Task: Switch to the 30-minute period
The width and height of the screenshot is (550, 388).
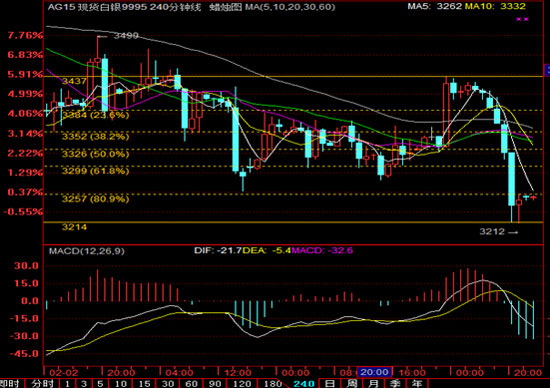Action: pos(168,383)
